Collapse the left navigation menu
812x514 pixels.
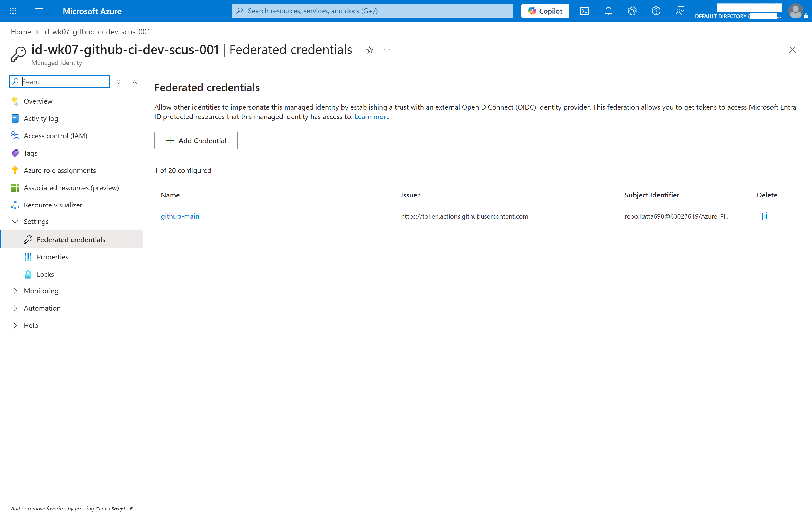tap(135, 82)
